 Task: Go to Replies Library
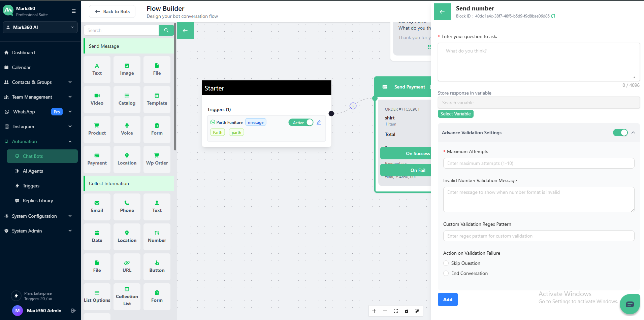(38, 201)
